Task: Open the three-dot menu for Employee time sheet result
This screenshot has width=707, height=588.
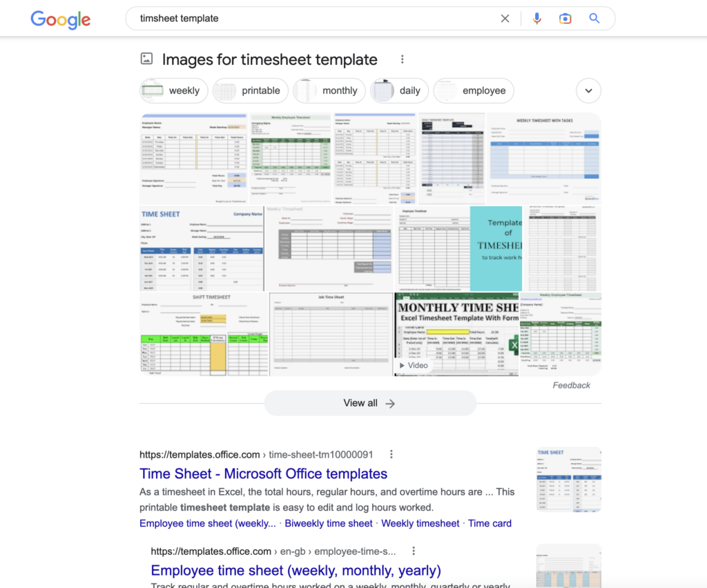Action: [414, 551]
